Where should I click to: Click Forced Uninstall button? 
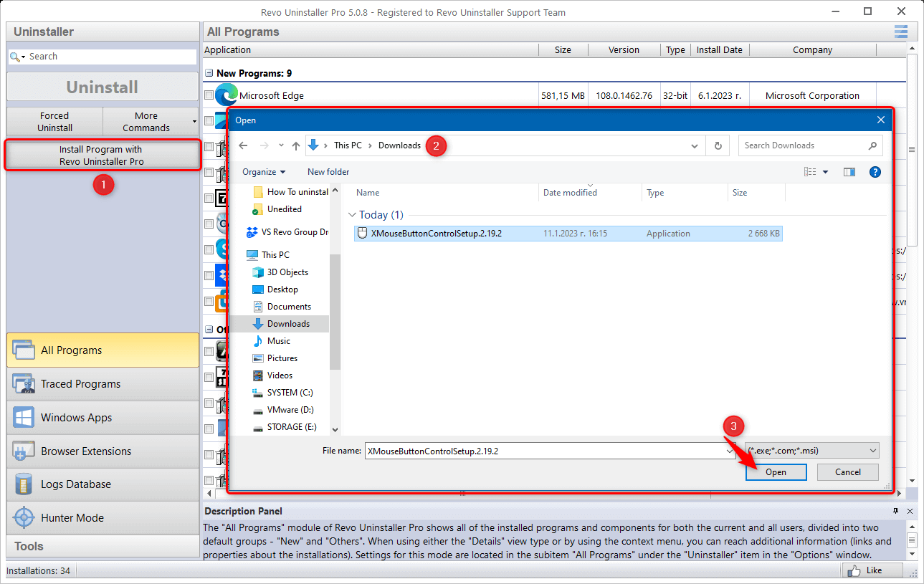click(55, 122)
